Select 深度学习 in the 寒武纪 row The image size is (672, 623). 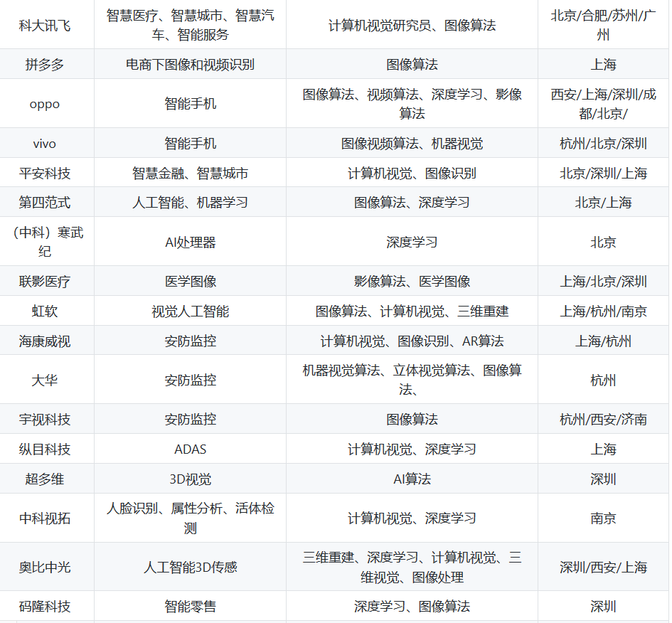click(x=412, y=243)
